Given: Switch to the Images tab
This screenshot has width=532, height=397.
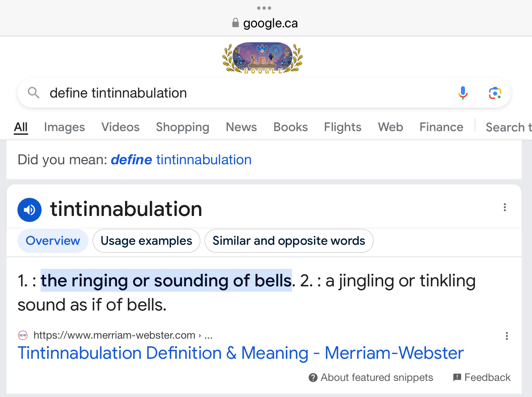Looking at the screenshot, I should point(64,127).
